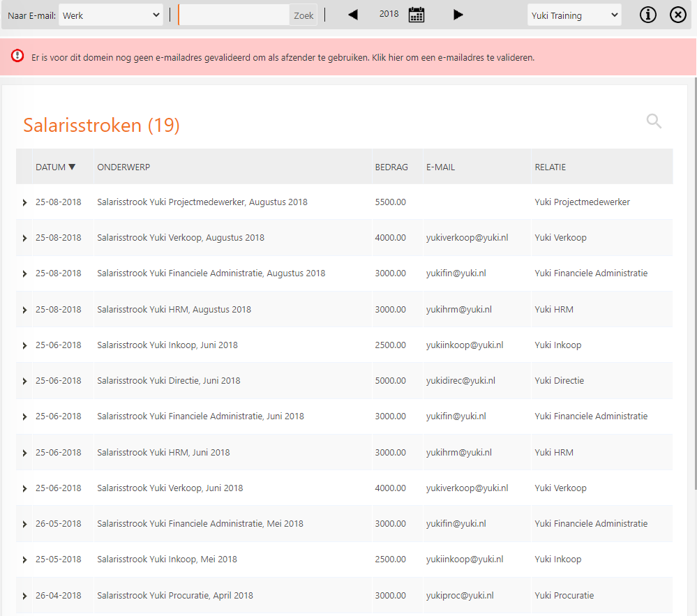Open 'Salarisstrook Yuki Financiele Administratie, Augustus 2018'
The image size is (697, 616).
pyautogui.click(x=211, y=273)
